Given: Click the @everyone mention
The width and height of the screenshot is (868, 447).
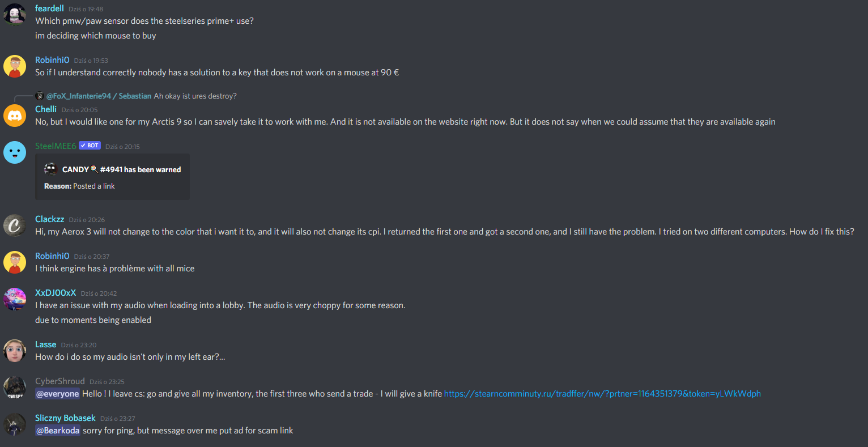Looking at the screenshot, I should click(x=58, y=394).
